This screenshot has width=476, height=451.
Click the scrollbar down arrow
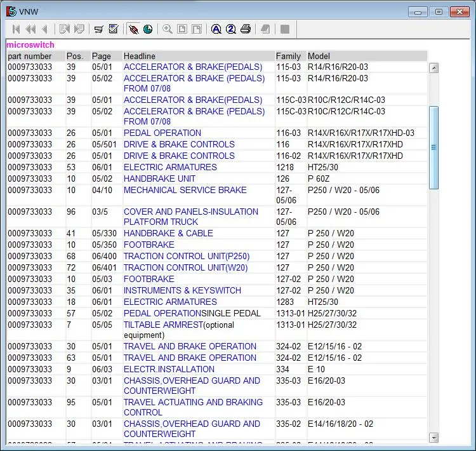click(434, 437)
